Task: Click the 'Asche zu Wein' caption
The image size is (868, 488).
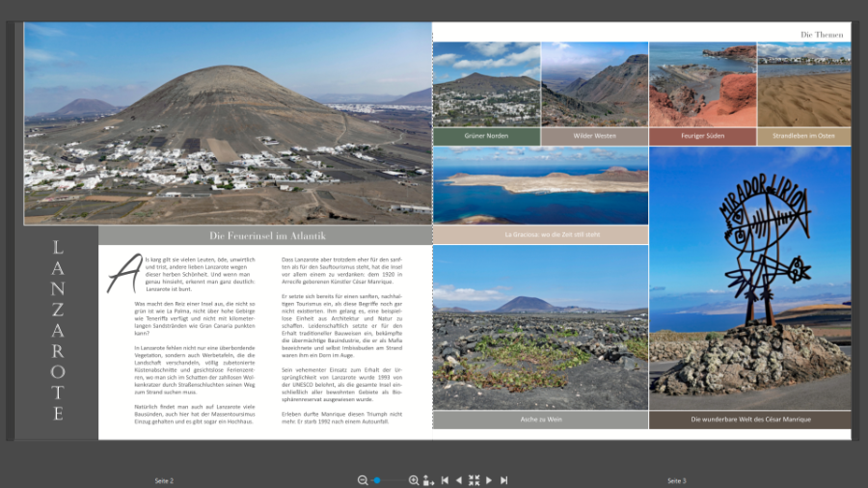Action: point(540,420)
